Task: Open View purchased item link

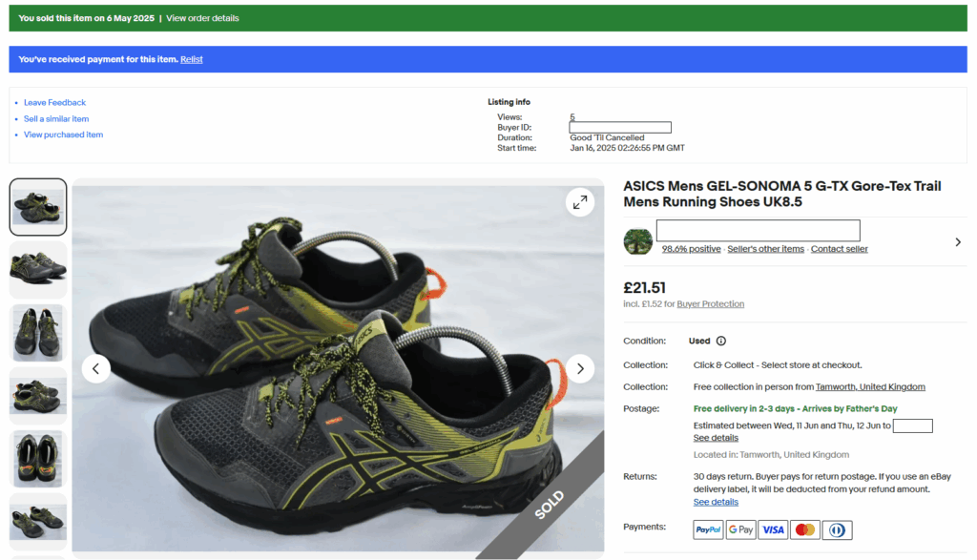Action: pyautogui.click(x=64, y=135)
